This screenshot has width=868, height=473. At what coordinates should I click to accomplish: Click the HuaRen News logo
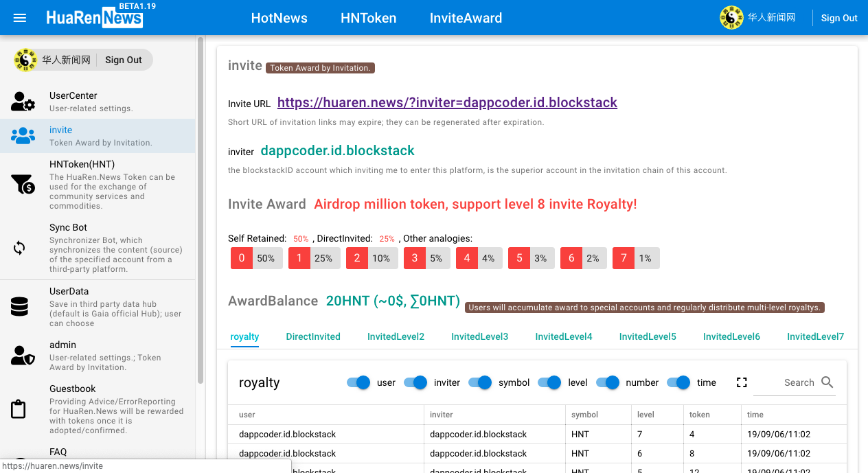pos(95,18)
